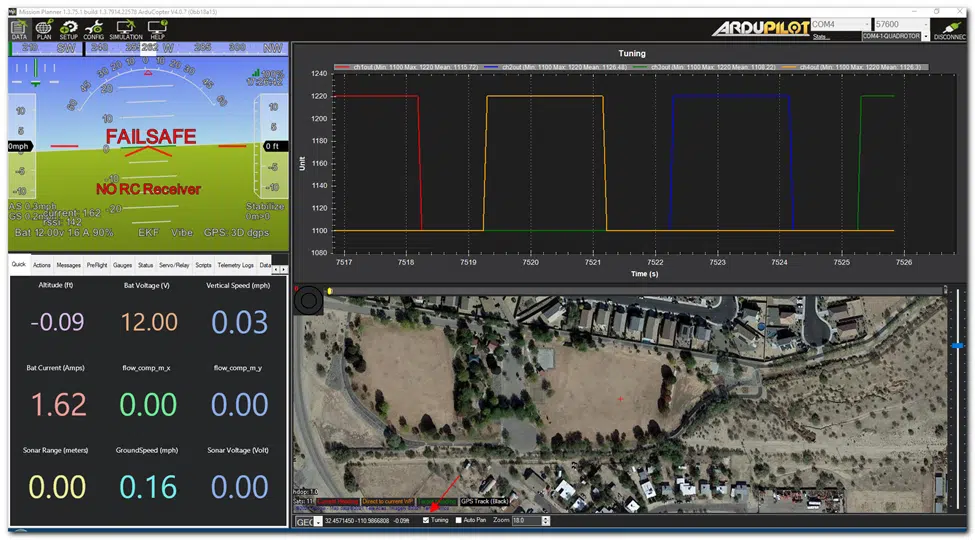Open the Stats link
Viewport: 975px width, 540px height.
point(820,37)
